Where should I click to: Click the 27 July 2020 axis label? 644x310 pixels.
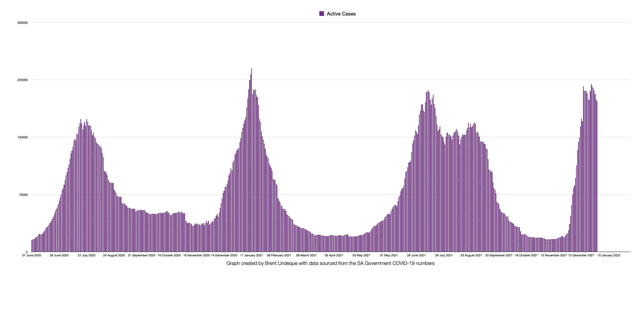pyautogui.click(x=86, y=255)
